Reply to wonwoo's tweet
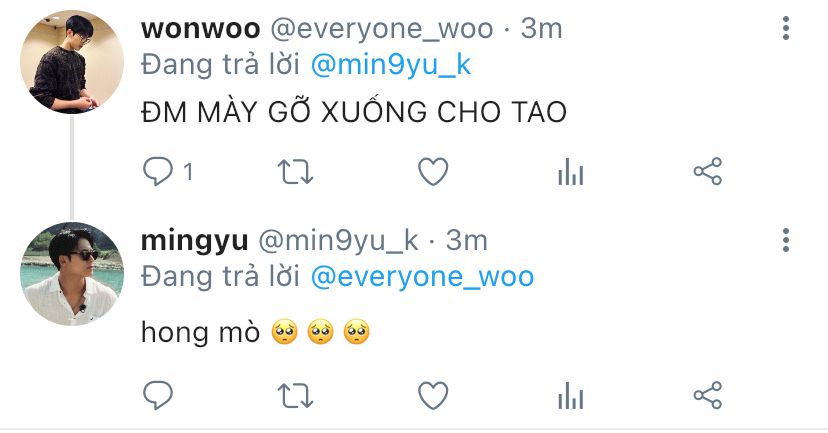828x433 pixels. [158, 172]
